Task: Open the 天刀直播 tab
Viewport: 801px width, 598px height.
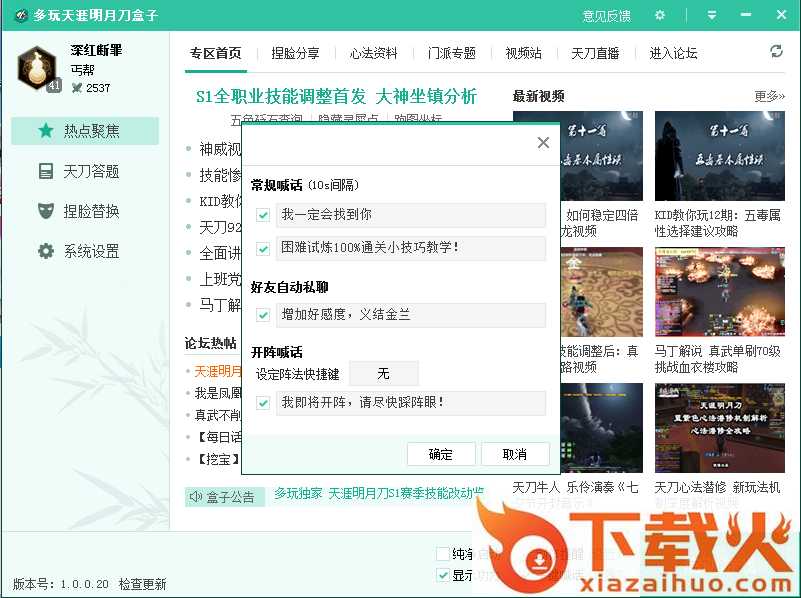Action: coord(595,53)
